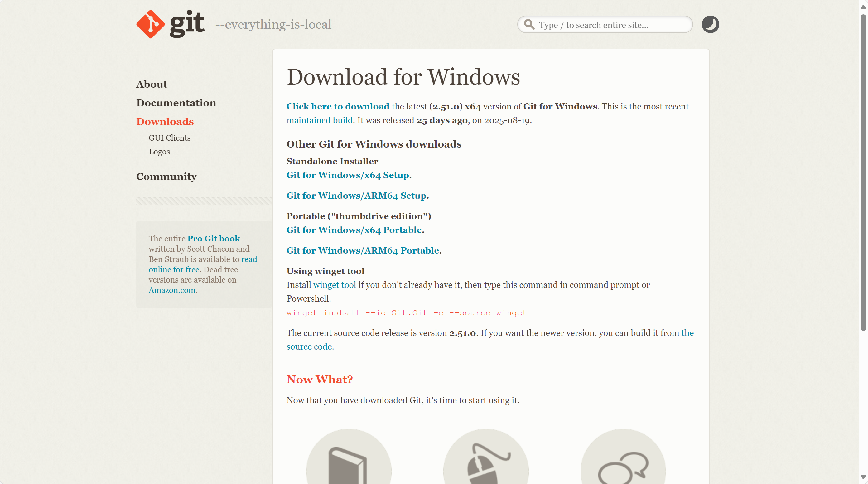
Task: Open the Amazon.com link
Action: tap(172, 290)
